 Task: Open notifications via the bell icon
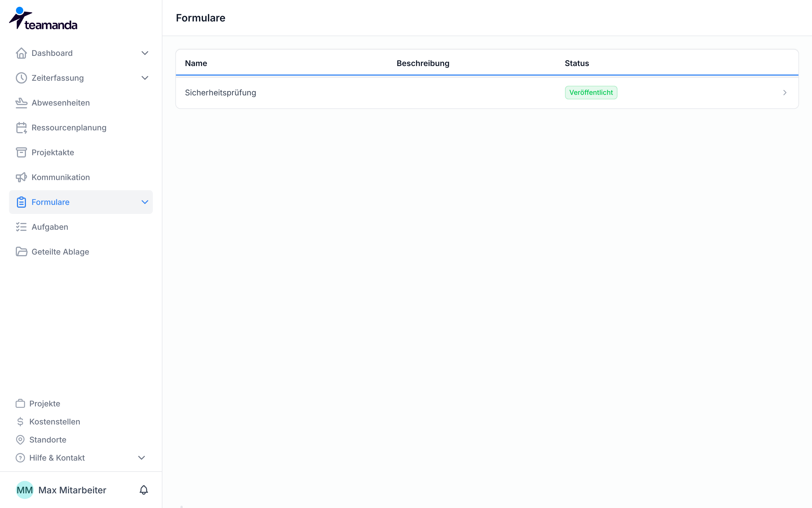144,490
